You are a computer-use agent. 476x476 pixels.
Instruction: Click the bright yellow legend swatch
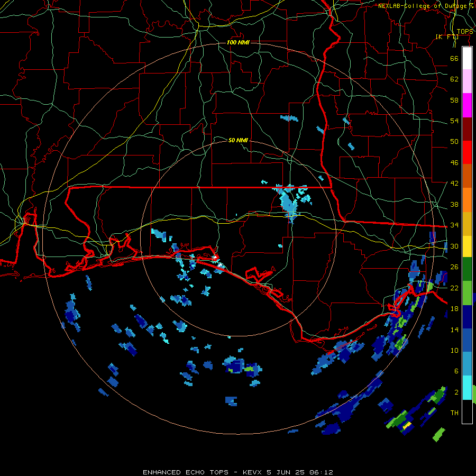coord(467,246)
